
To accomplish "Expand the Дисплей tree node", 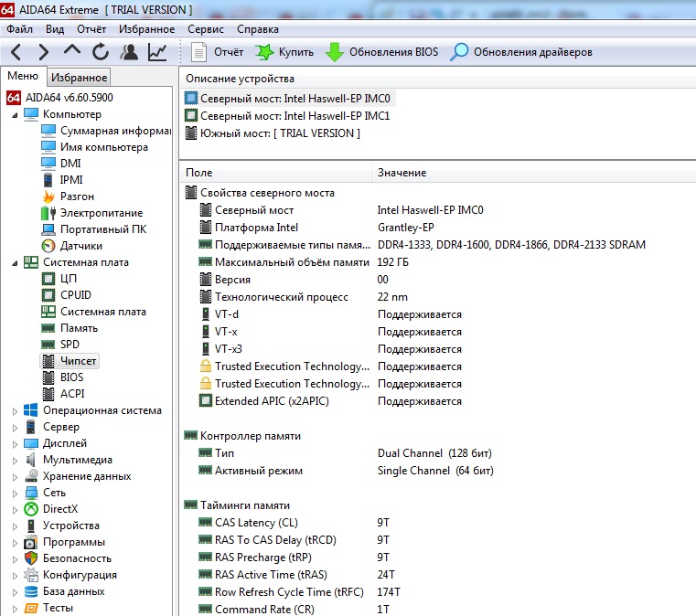I will 15,444.
